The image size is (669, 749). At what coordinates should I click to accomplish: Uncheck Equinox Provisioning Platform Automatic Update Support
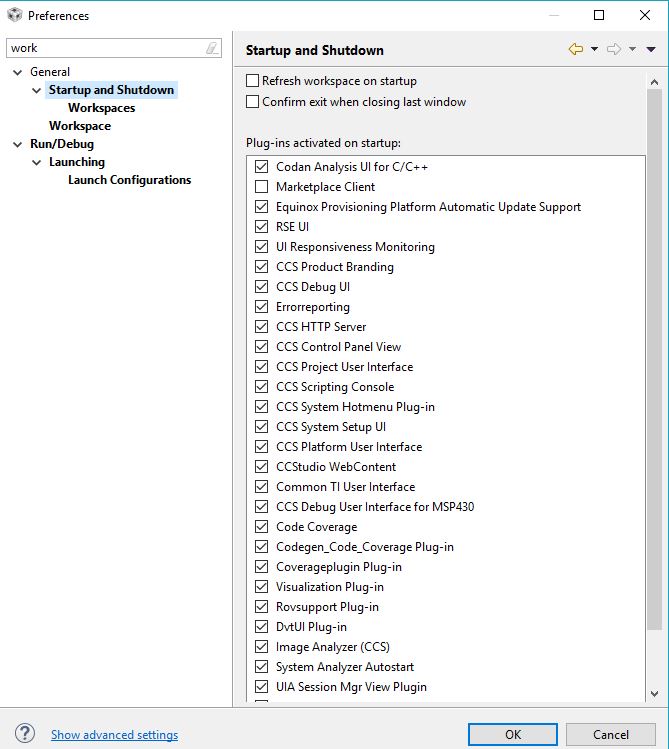(x=261, y=207)
